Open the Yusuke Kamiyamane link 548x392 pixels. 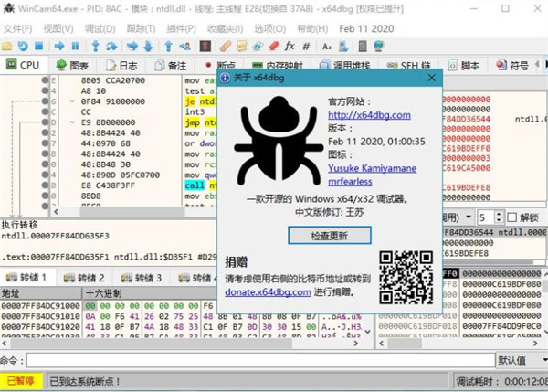(372, 168)
